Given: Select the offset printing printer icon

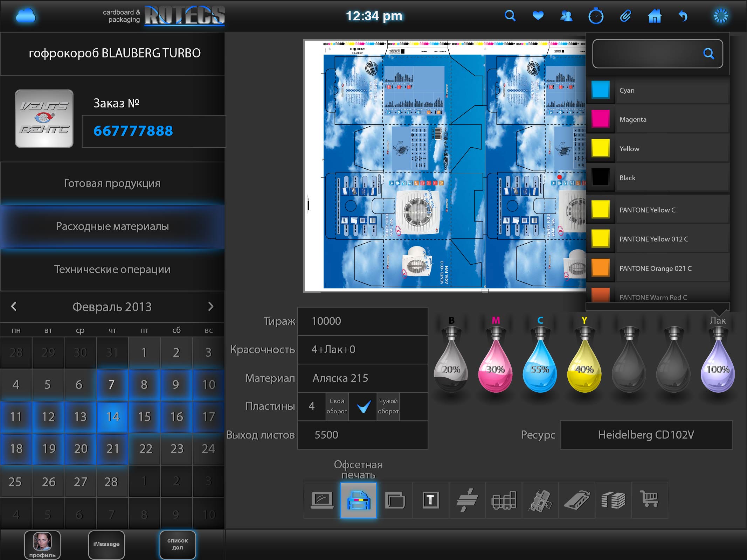Looking at the screenshot, I should [358, 500].
